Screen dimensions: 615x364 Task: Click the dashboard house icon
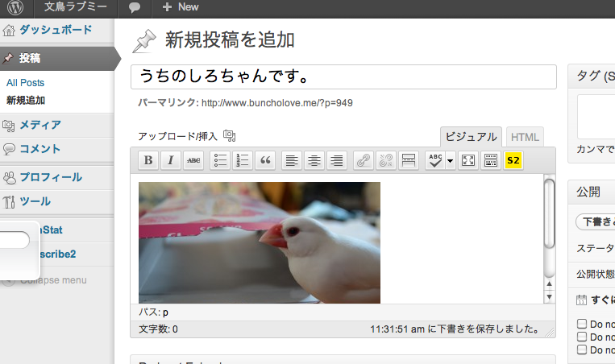(x=9, y=30)
